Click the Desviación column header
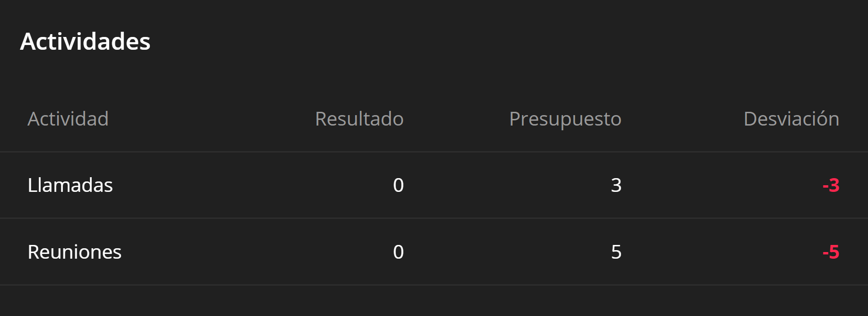This screenshot has height=316, width=868. pos(791,119)
